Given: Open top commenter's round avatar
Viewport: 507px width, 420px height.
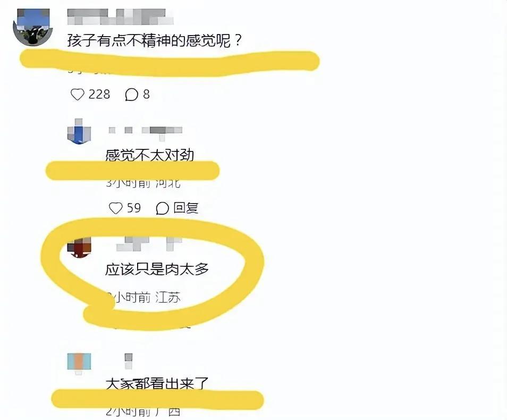Looking at the screenshot, I should [32, 27].
